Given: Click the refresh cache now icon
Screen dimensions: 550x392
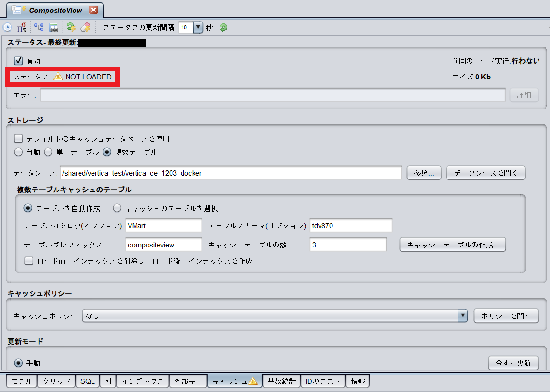Looking at the screenshot, I should 71,27.
